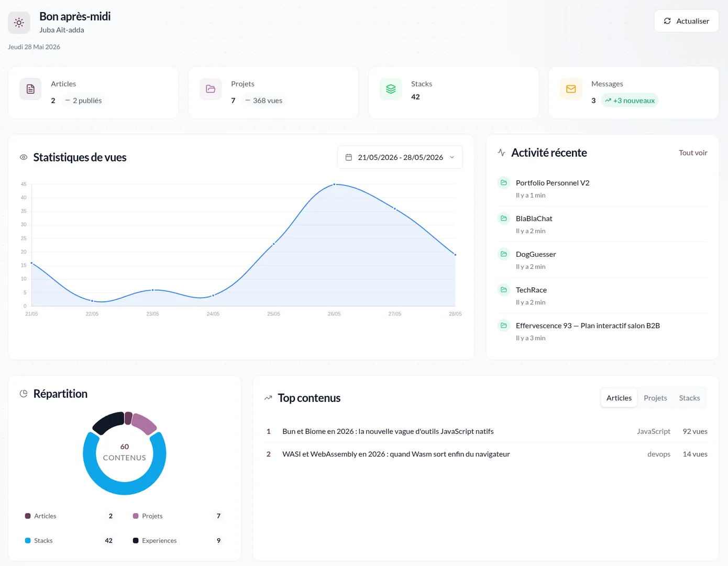Open the DogGuesser activity entry

(602, 259)
